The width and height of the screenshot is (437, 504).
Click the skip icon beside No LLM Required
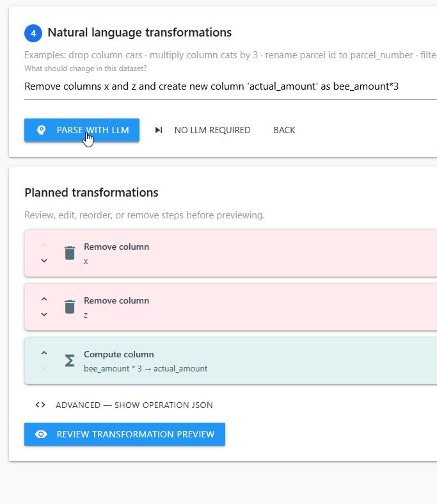[159, 130]
